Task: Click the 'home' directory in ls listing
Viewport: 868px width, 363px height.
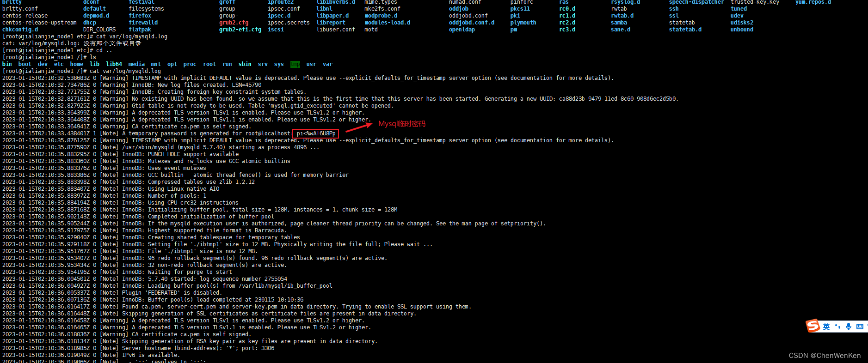Action: coord(77,64)
